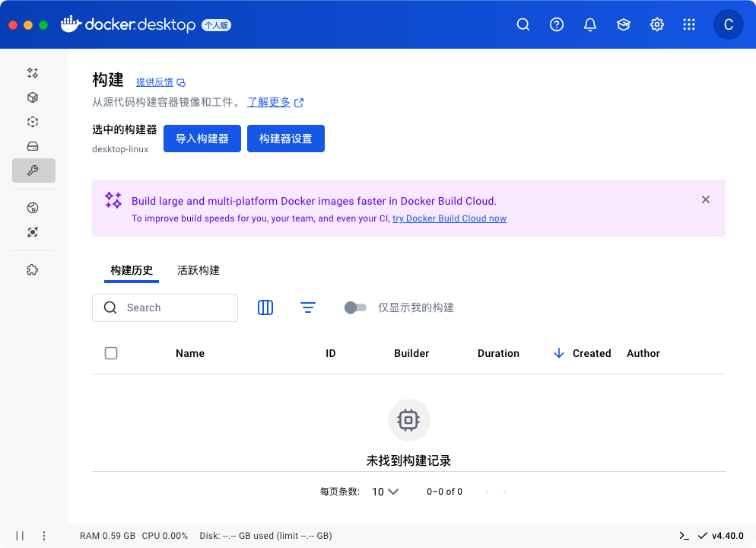Click the Duration column header
Image resolution: width=756 pixels, height=548 pixels.
(498, 353)
